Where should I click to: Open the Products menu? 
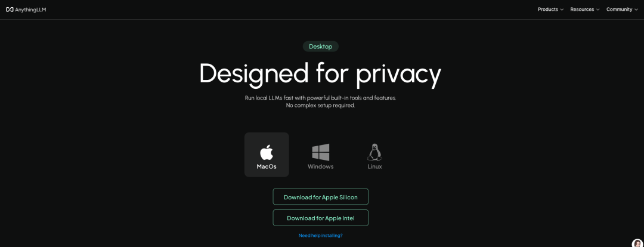(550, 10)
